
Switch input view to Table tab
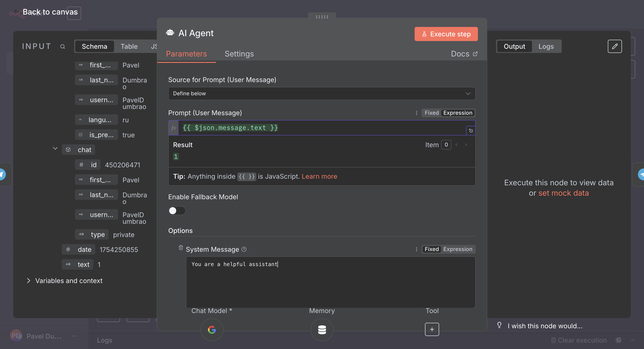[x=129, y=47]
